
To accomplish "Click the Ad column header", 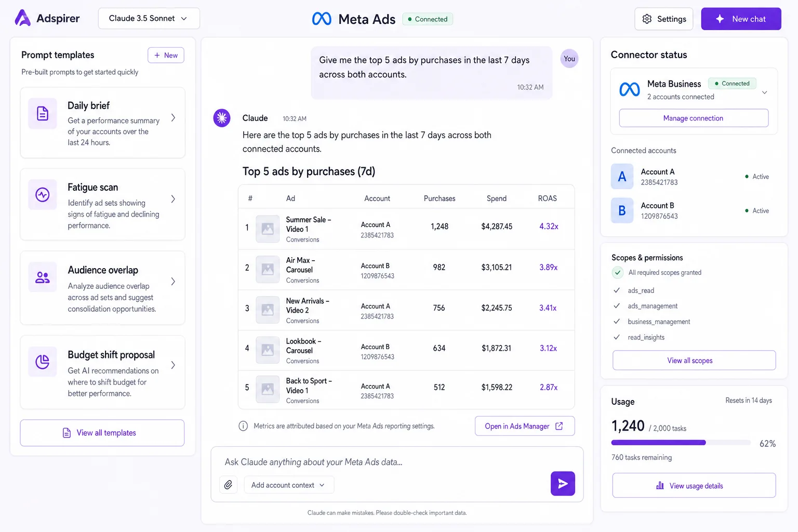I will click(x=290, y=198).
